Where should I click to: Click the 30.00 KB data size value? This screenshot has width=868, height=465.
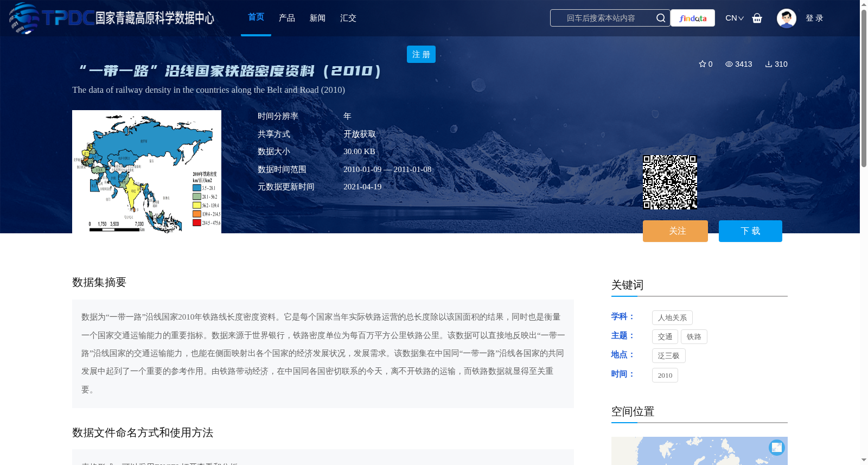click(x=359, y=151)
